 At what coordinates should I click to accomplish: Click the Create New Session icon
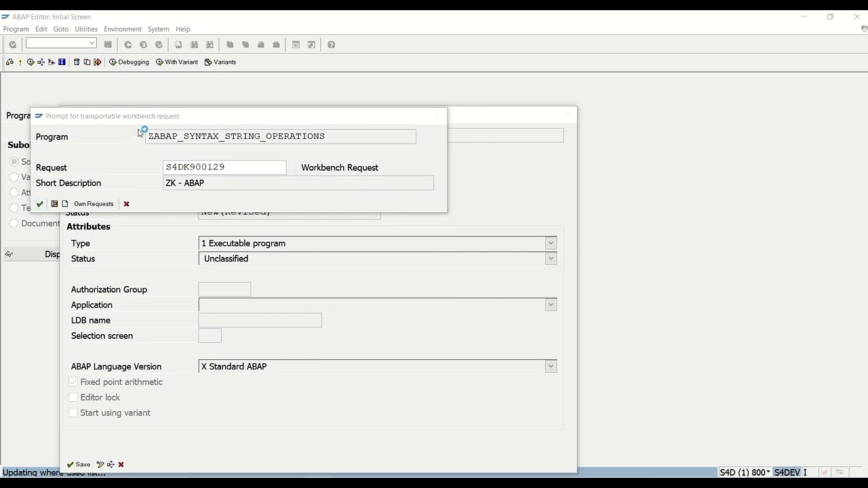(296, 45)
